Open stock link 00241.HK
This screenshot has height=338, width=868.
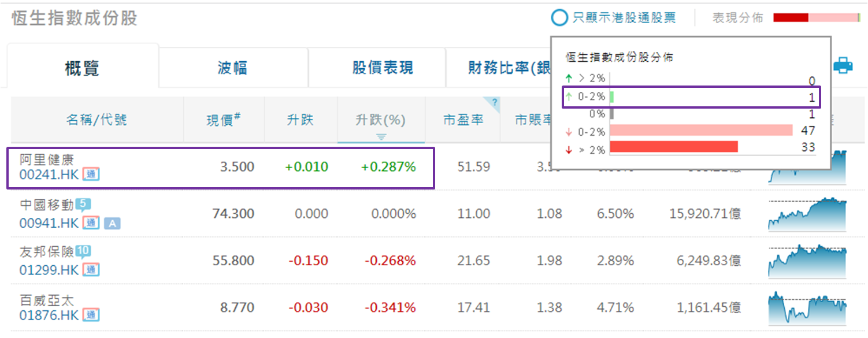tap(49, 174)
